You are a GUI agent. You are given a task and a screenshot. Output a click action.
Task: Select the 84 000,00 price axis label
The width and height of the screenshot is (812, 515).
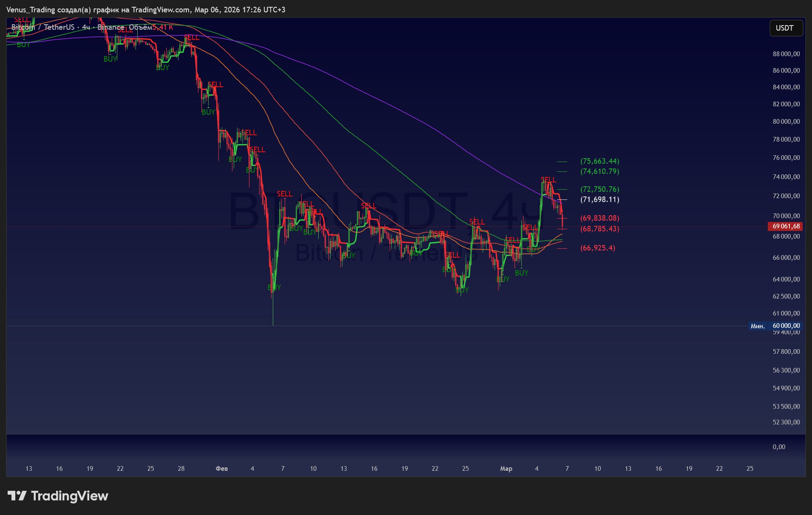pyautogui.click(x=786, y=87)
